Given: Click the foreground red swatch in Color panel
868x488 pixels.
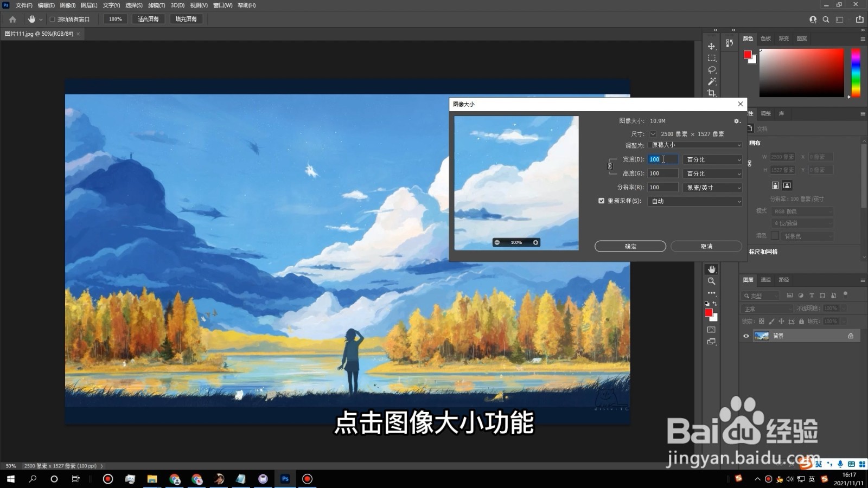Looking at the screenshot, I should pyautogui.click(x=748, y=54).
